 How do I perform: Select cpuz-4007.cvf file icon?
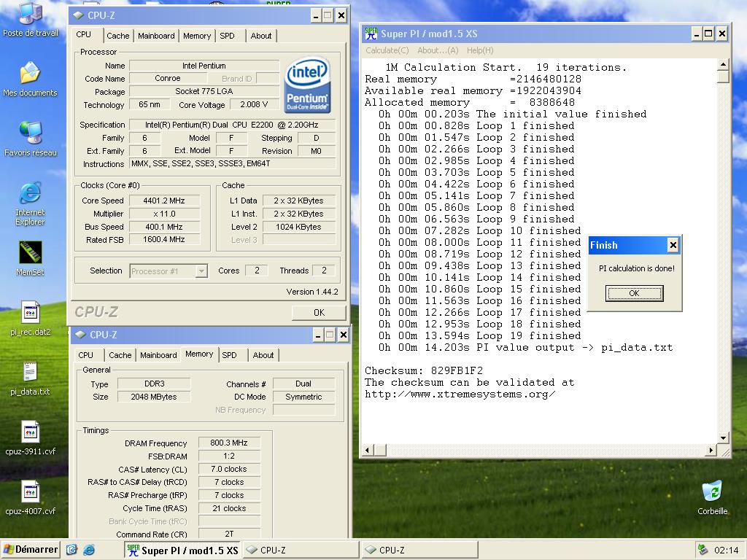pyautogui.click(x=30, y=499)
